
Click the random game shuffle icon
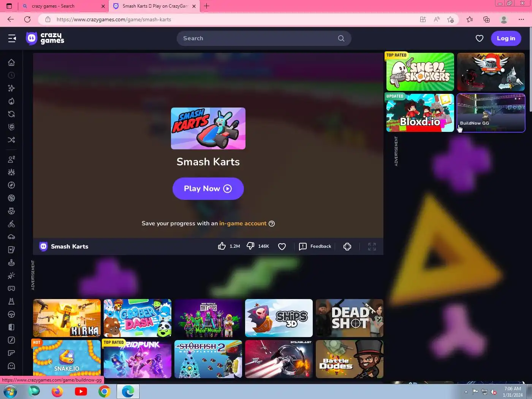(x=11, y=140)
